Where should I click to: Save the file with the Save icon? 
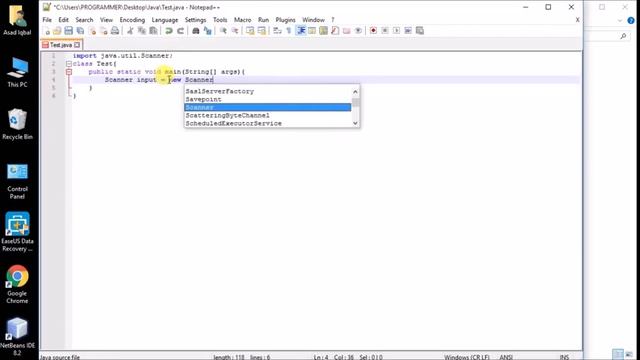pyautogui.click(x=69, y=31)
